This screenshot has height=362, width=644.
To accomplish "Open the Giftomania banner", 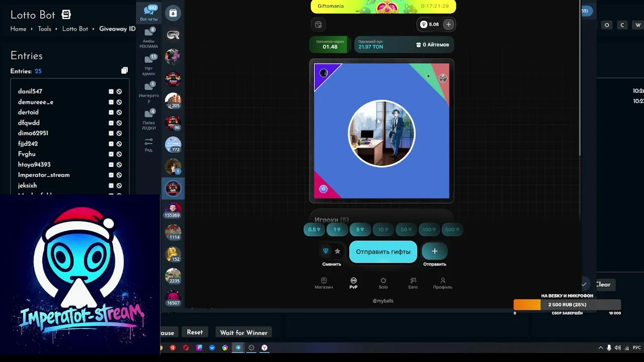I will [x=383, y=7].
